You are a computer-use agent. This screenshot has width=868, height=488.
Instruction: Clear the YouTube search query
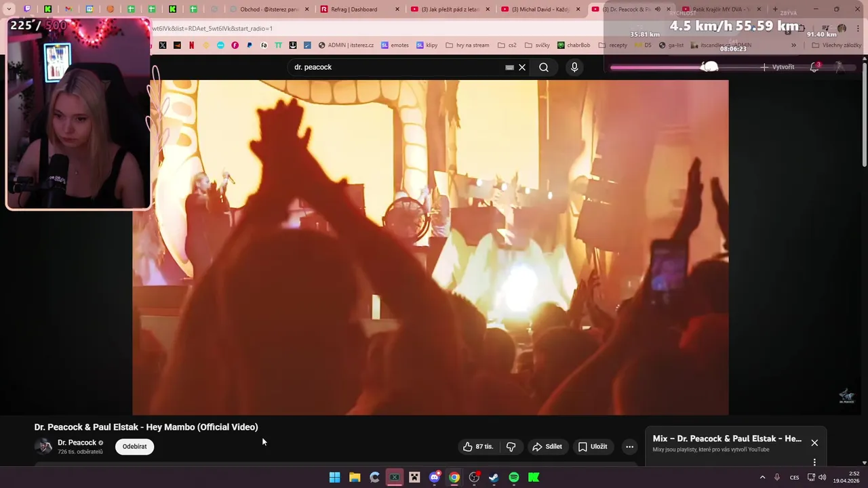[x=522, y=67]
